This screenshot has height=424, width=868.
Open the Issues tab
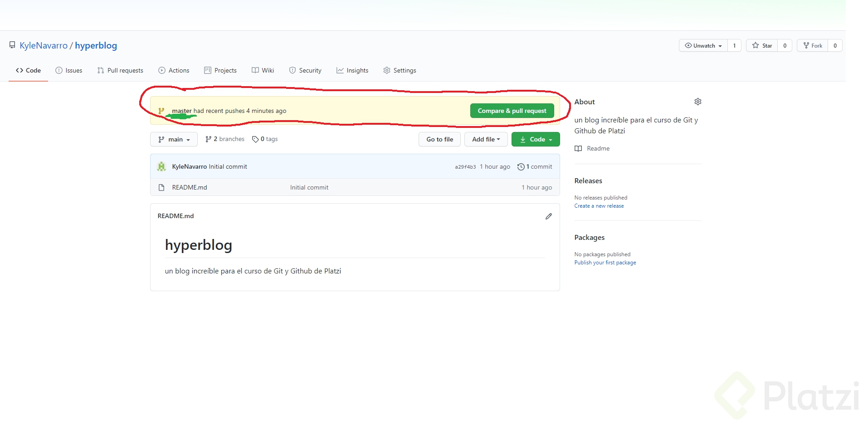[68, 70]
